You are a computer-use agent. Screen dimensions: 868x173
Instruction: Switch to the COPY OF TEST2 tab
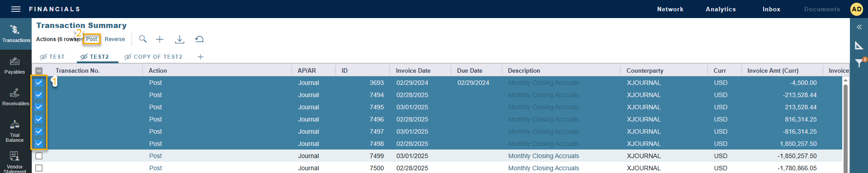(153, 57)
